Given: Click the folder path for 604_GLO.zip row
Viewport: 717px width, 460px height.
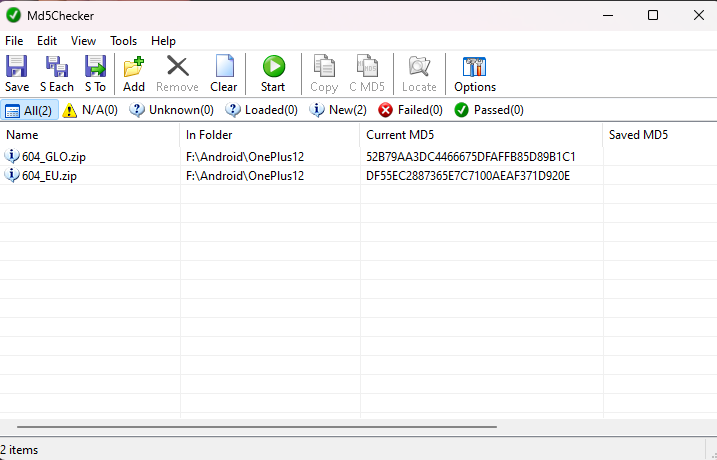Looking at the screenshot, I should click(245, 157).
